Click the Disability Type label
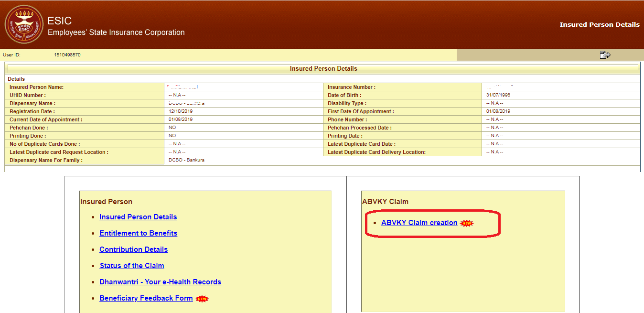 (x=347, y=104)
